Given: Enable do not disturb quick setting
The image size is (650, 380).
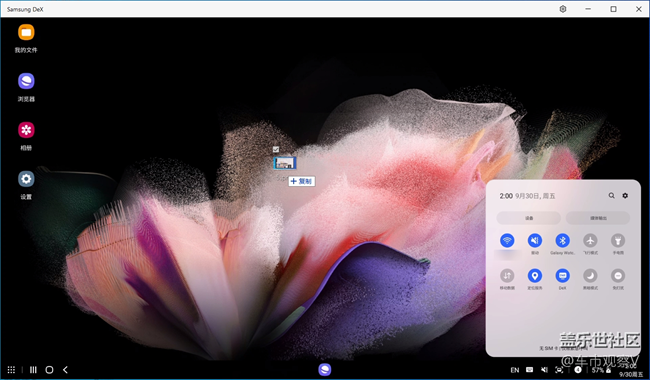Looking at the screenshot, I should point(618,276).
